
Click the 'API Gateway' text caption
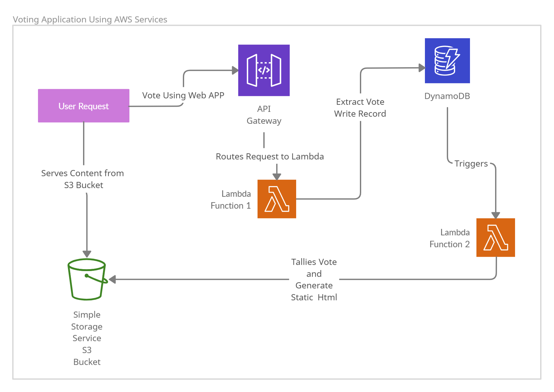coord(264,115)
